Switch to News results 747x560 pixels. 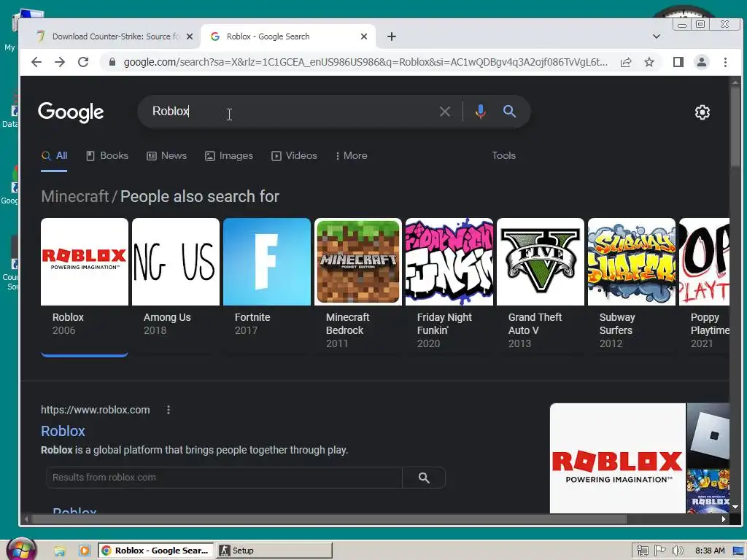click(167, 156)
